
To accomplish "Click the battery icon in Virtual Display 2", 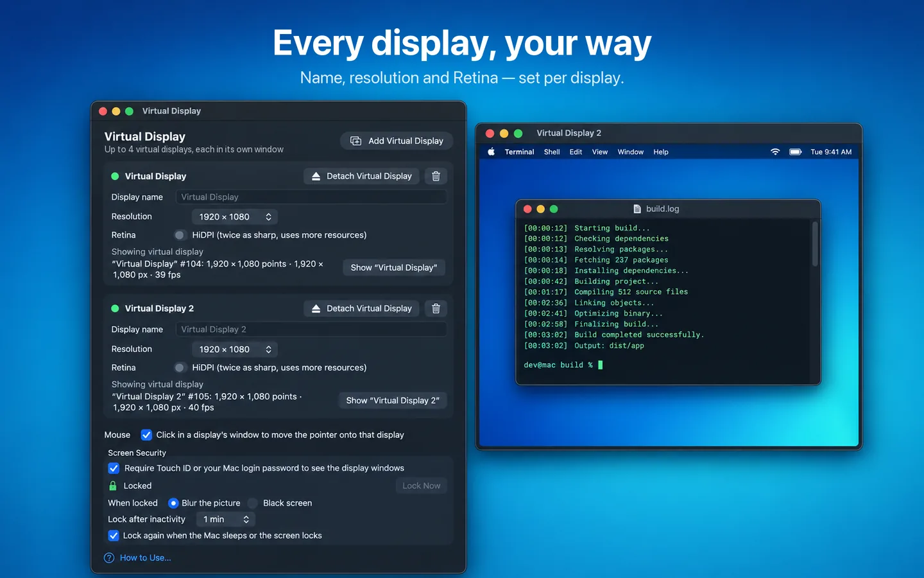I will pyautogui.click(x=796, y=152).
